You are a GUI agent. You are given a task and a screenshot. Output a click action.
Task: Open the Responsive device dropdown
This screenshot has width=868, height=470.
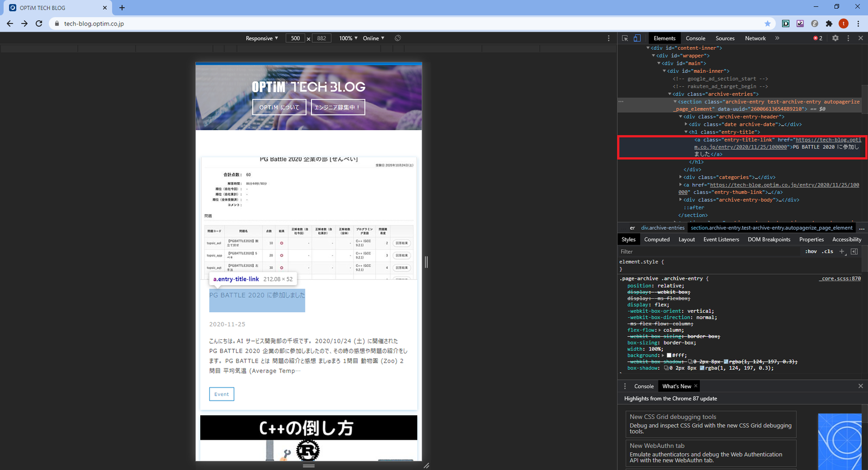tap(262, 38)
